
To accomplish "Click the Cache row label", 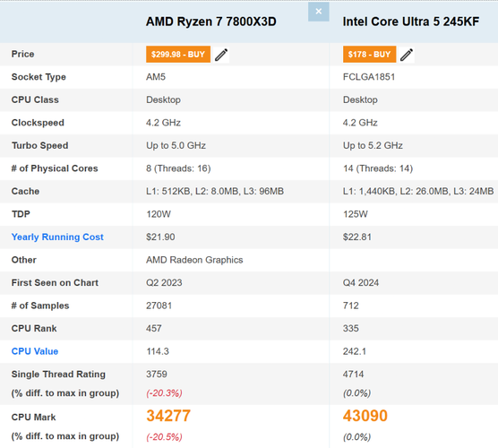I will pos(25,191).
